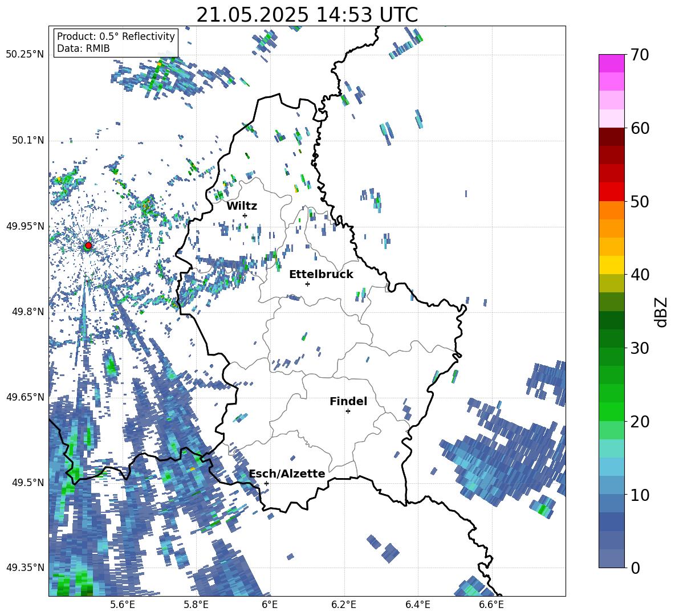Click the Data: RMIB text
The width and height of the screenshot is (675, 616).
point(83,48)
